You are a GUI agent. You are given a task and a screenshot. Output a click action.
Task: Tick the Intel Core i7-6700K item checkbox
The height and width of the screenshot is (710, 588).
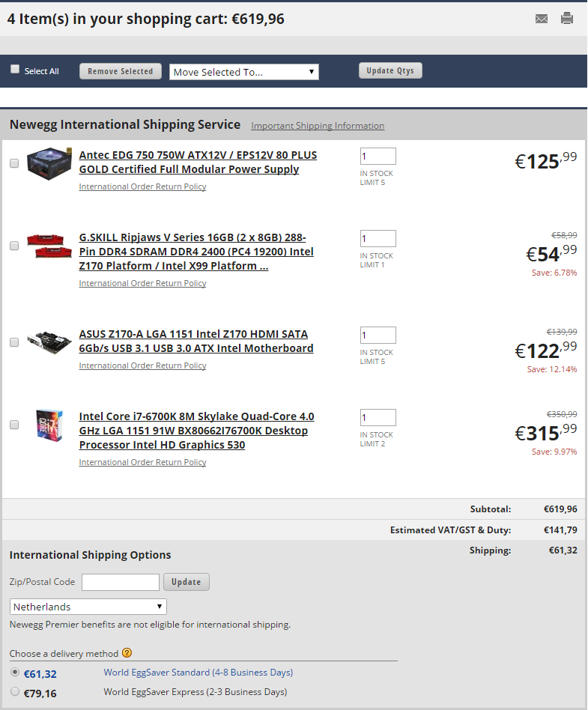tap(14, 425)
